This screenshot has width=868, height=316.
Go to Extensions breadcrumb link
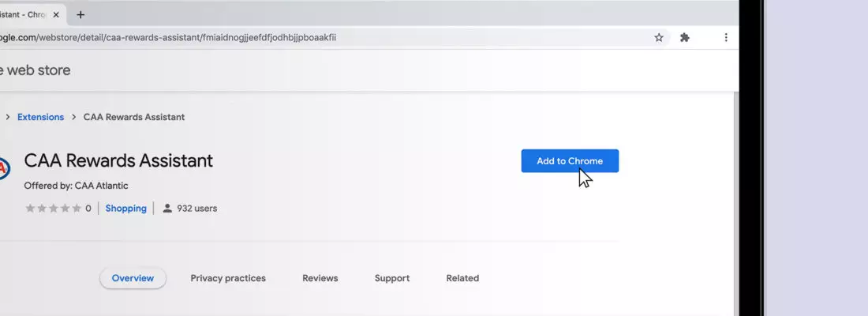40,117
